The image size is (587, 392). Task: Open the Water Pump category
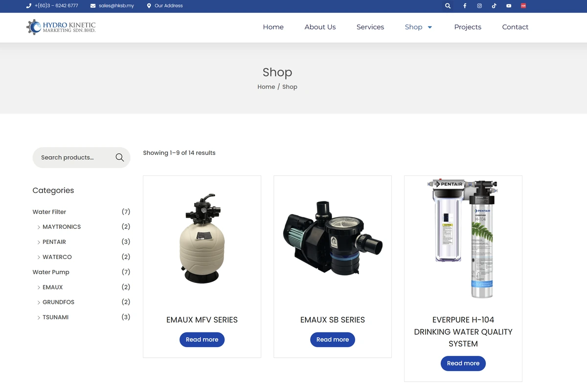pos(51,272)
